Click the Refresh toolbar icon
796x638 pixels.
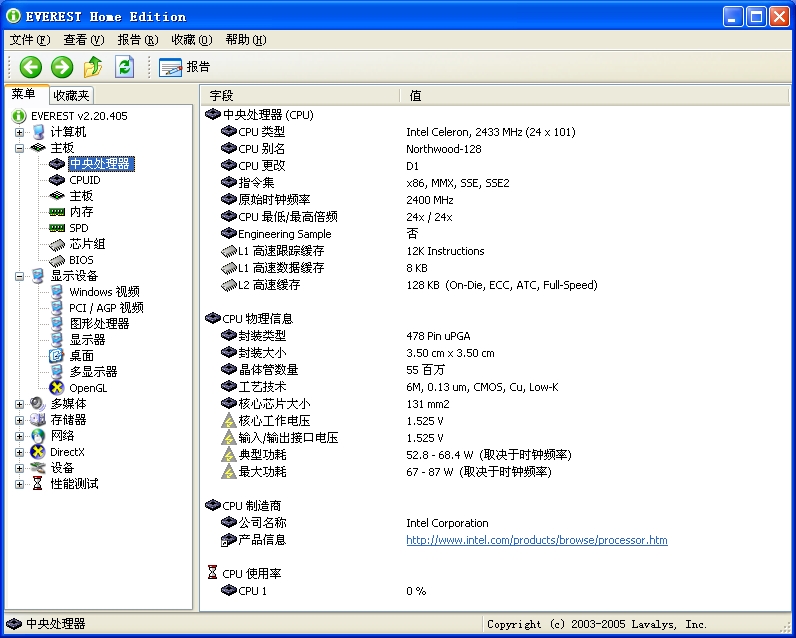[x=124, y=67]
